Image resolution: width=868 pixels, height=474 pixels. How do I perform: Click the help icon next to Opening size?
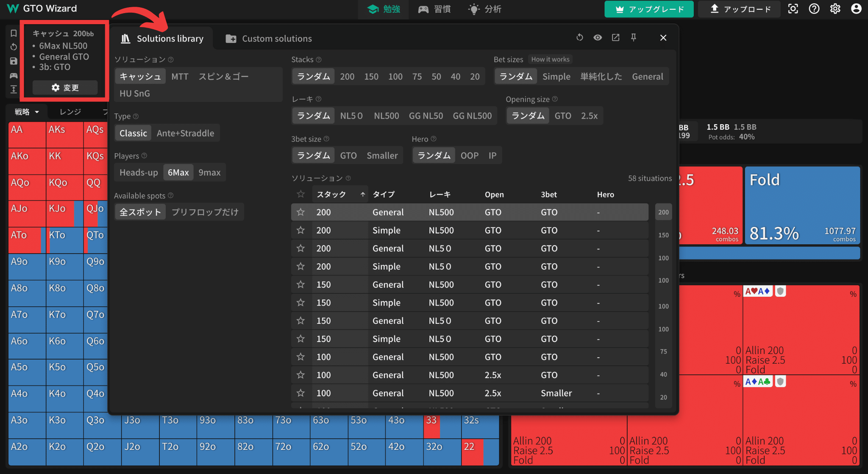[555, 99]
